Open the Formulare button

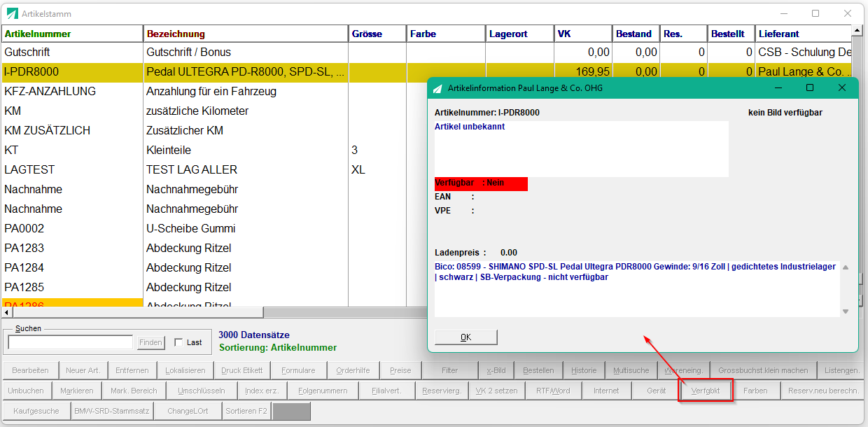[x=298, y=370]
